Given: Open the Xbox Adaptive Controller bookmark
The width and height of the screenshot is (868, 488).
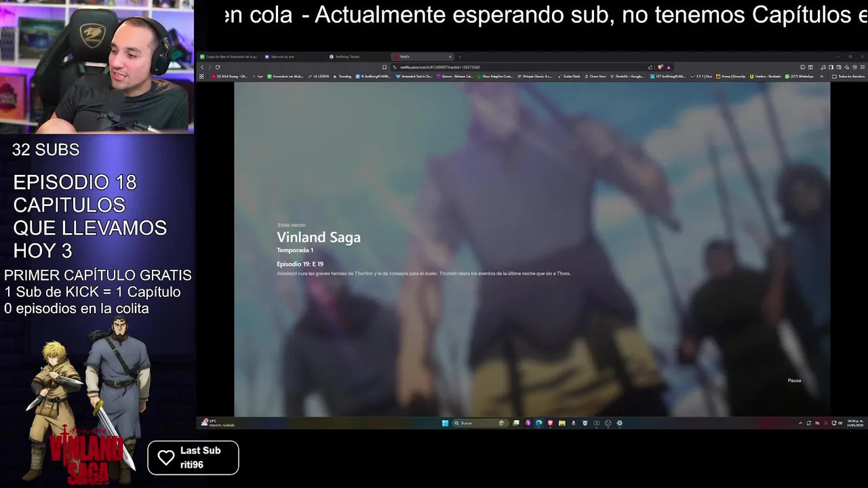Looking at the screenshot, I should click(x=495, y=77).
